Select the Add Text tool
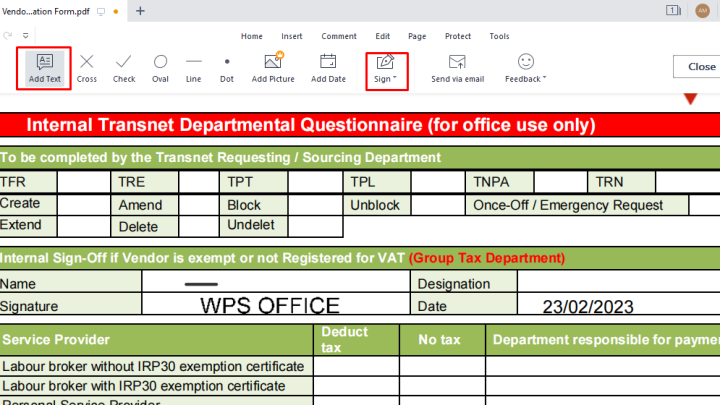Image resolution: width=720 pixels, height=405 pixels. click(x=45, y=68)
